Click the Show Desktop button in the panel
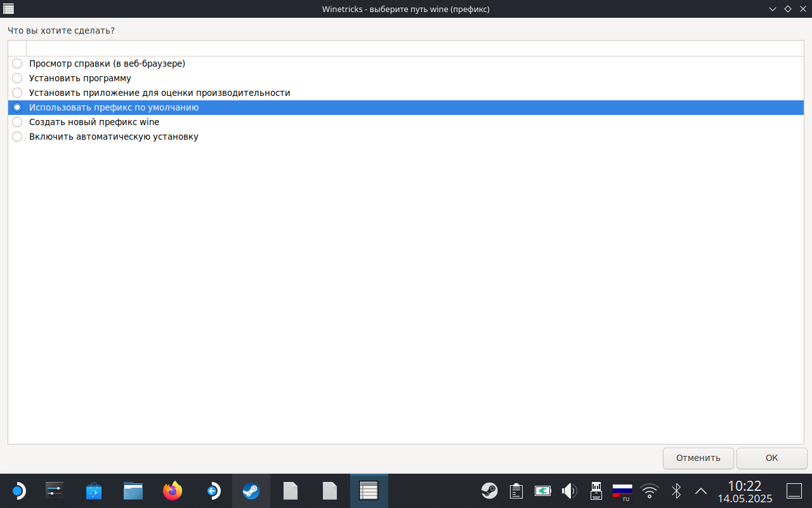The image size is (812, 508). click(794, 491)
